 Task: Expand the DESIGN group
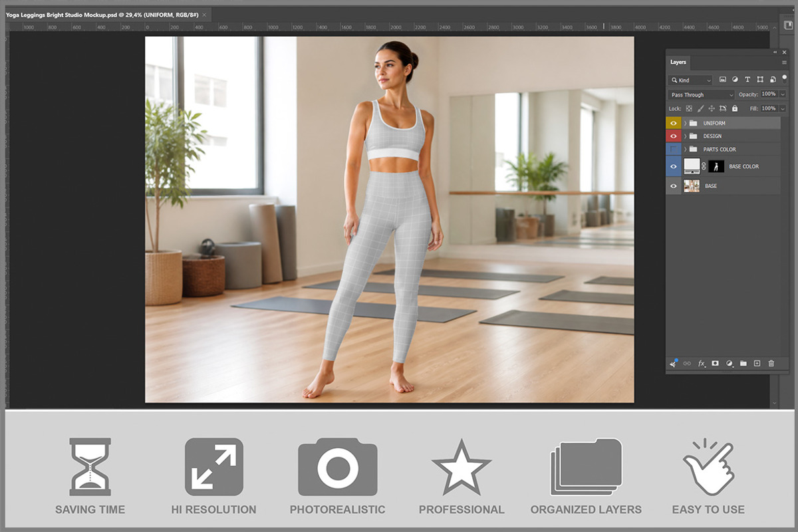(x=685, y=136)
